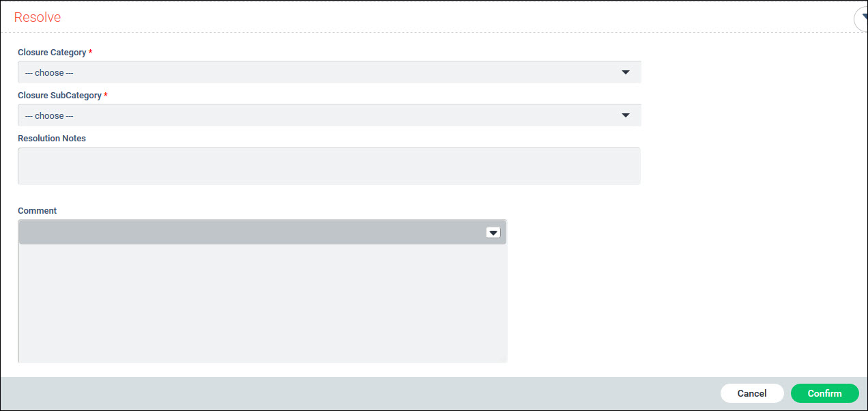Click the Closure Category dropdown arrow
The image size is (868, 411).
(x=625, y=72)
